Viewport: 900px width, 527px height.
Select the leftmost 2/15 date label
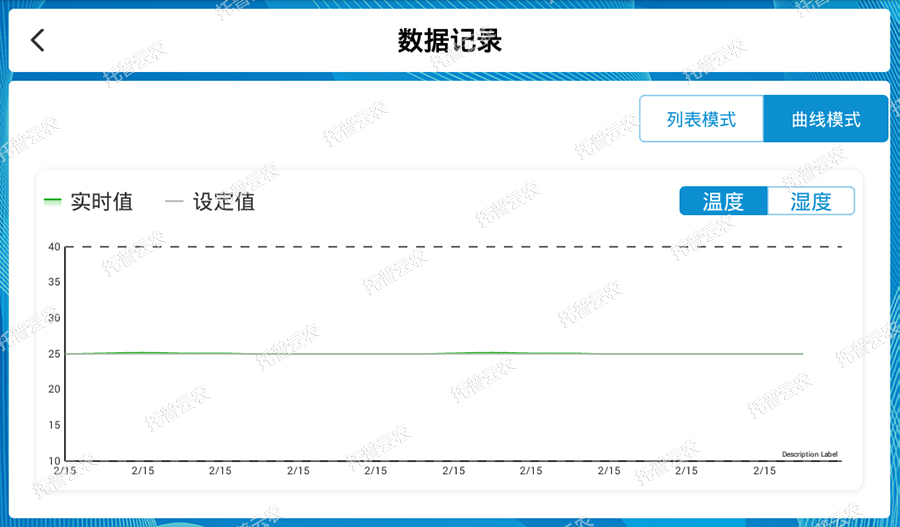(x=65, y=471)
